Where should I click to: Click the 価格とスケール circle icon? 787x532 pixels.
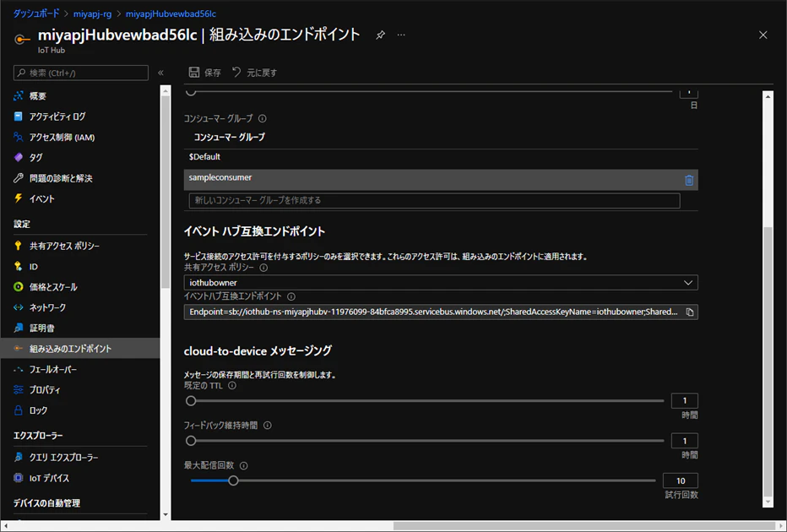click(x=19, y=287)
